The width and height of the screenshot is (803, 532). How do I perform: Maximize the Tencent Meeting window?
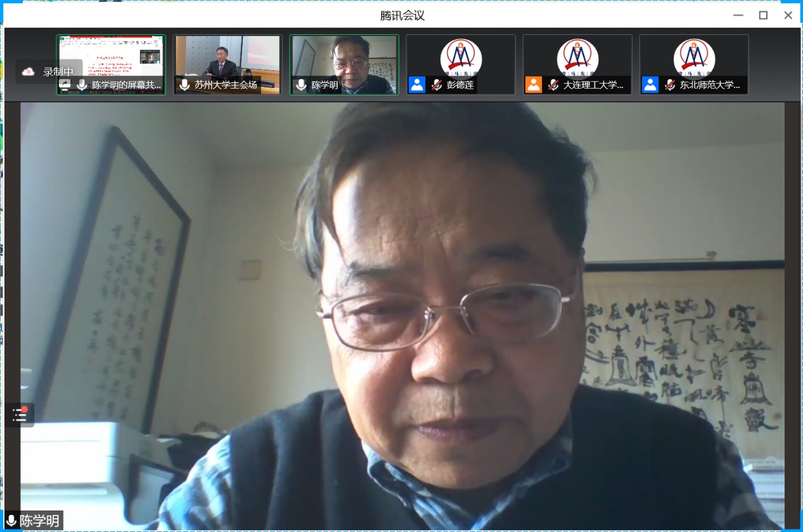[763, 15]
